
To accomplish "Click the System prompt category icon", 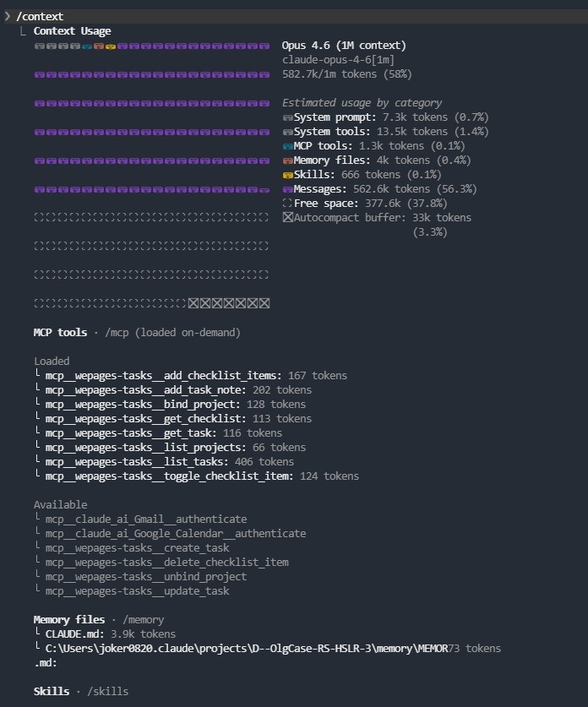I will tap(287, 117).
